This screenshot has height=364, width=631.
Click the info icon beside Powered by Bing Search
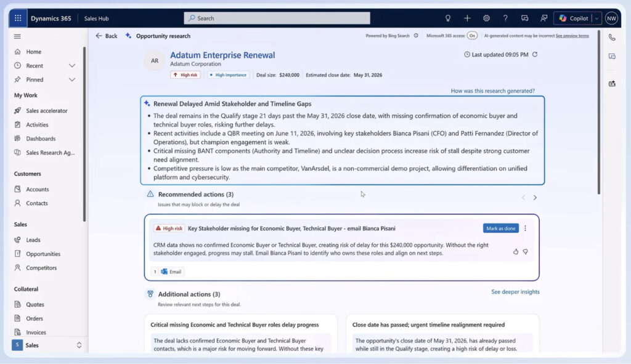416,36
